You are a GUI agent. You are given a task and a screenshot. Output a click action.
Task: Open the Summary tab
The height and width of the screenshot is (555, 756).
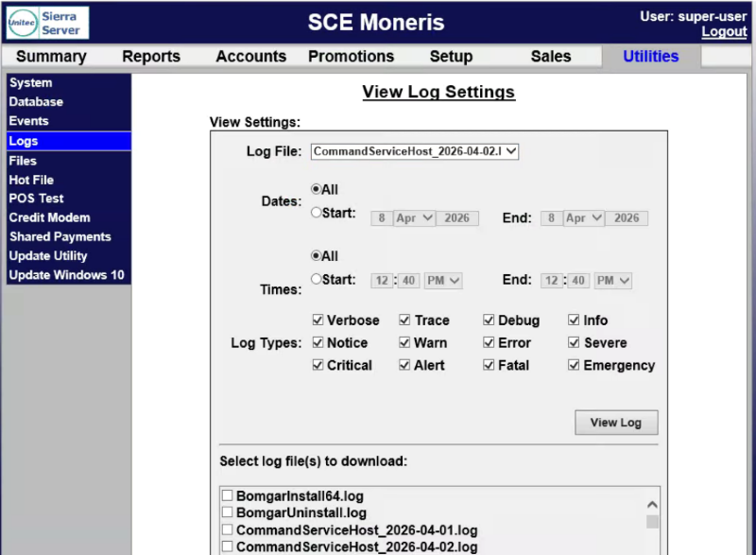pyautogui.click(x=51, y=57)
